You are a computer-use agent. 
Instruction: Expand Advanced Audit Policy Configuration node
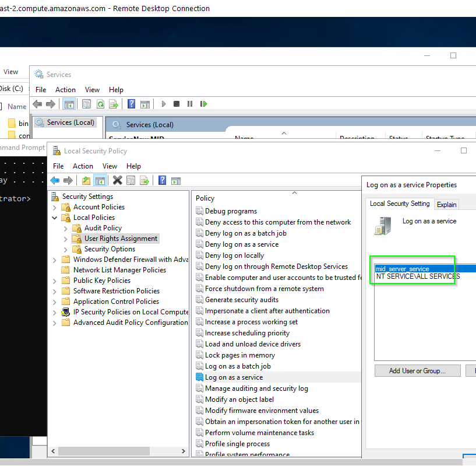(55, 323)
